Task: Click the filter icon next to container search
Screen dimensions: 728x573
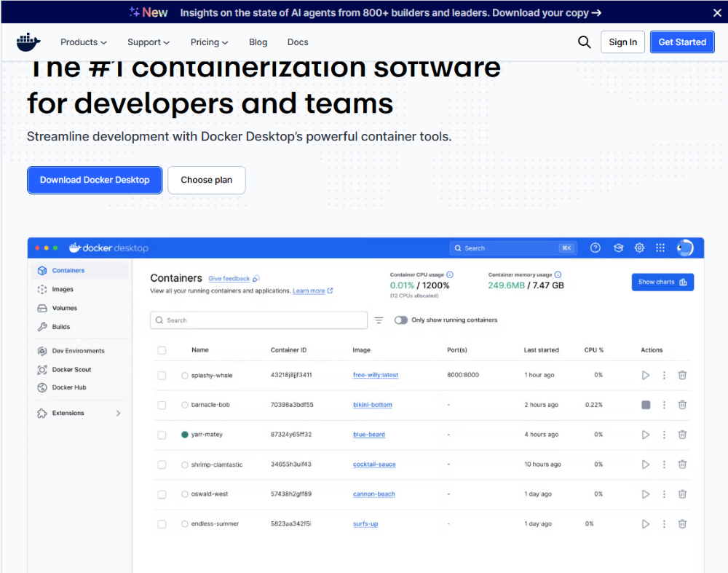Action: (x=379, y=320)
